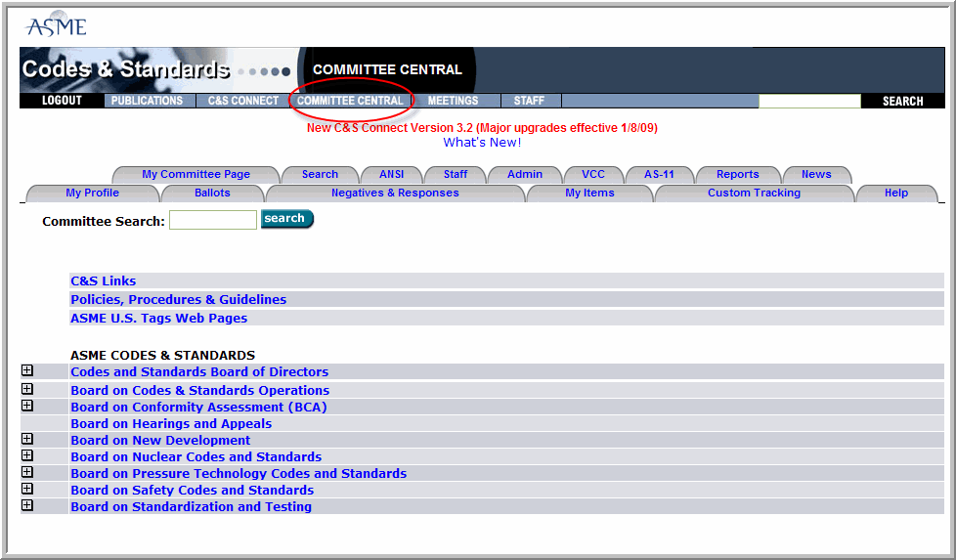Open Board on New Development link
Viewport: 956px width, 560px height.
click(x=160, y=440)
